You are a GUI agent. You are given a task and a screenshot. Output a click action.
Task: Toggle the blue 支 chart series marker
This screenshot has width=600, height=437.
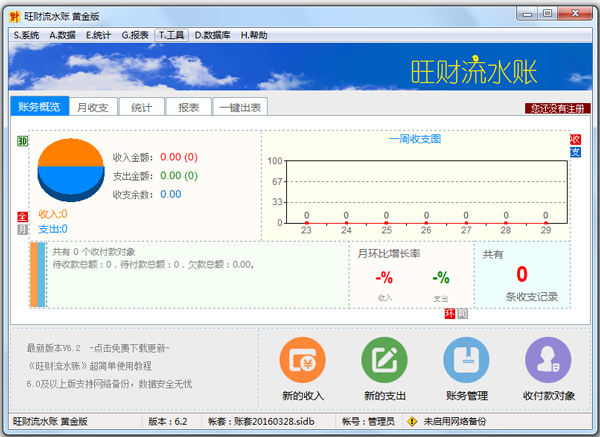(575, 152)
